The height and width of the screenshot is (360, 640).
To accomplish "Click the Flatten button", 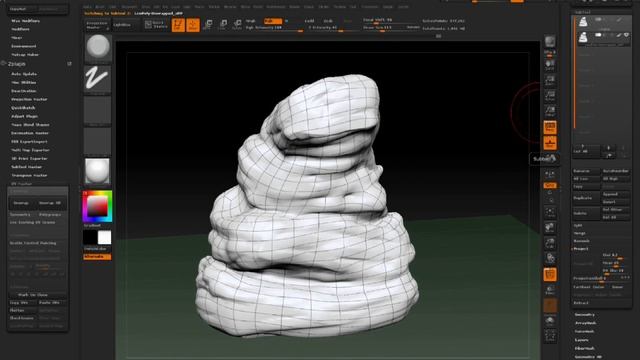I will pos(22,310).
